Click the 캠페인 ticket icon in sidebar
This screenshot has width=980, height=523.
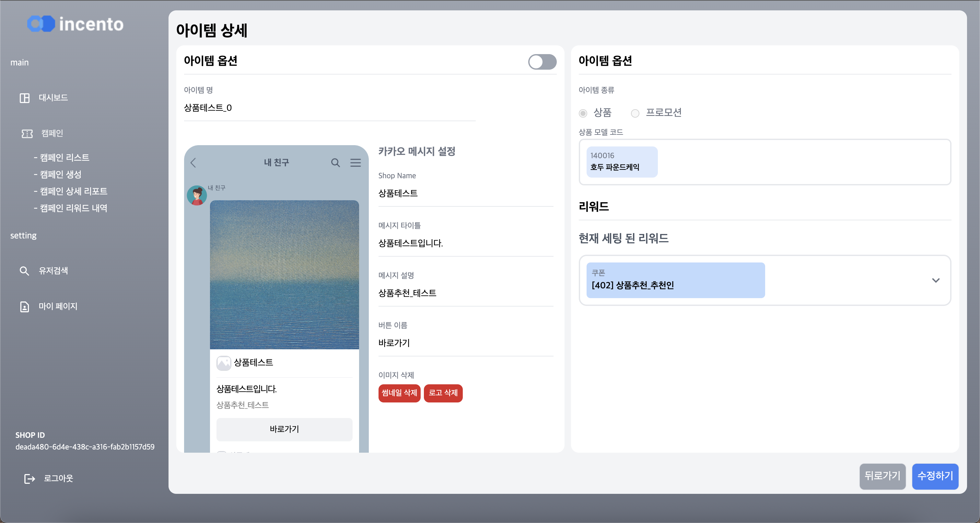(x=27, y=133)
